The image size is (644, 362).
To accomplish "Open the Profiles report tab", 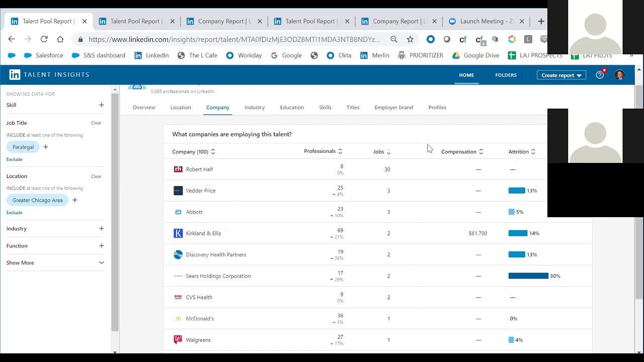I will coord(437,108).
